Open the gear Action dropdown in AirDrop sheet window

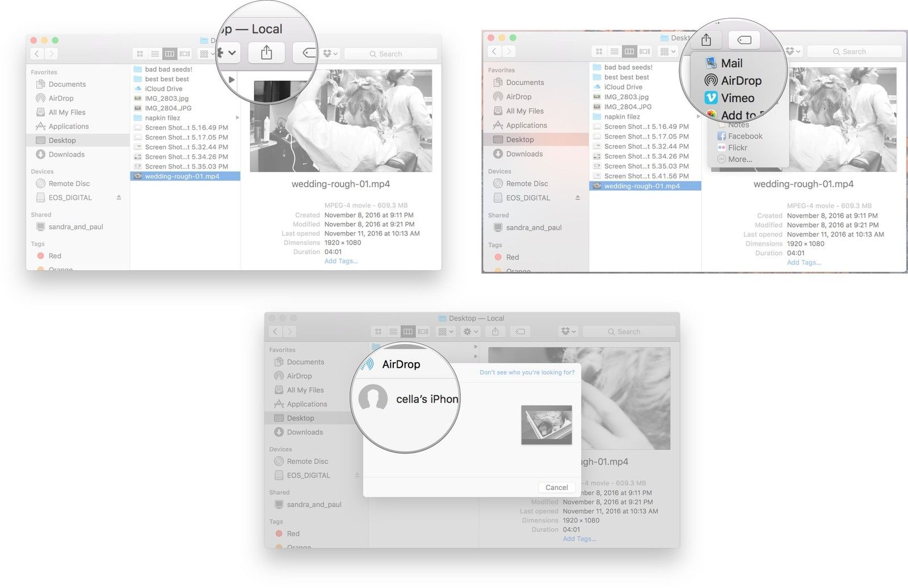click(x=470, y=331)
